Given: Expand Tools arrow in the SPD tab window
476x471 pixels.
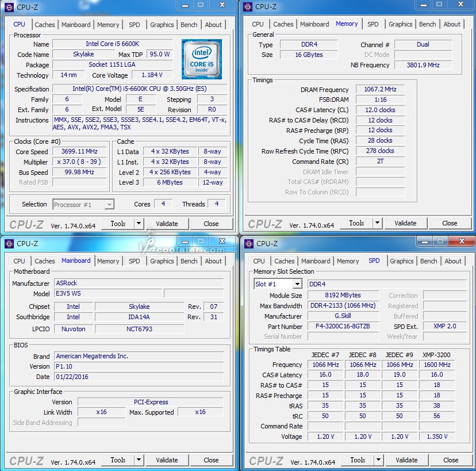Looking at the screenshot, I should 378,459.
